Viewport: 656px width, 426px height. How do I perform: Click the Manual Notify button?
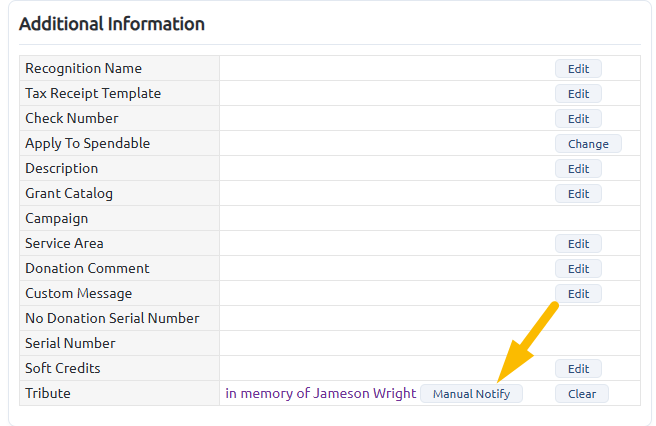pos(471,394)
